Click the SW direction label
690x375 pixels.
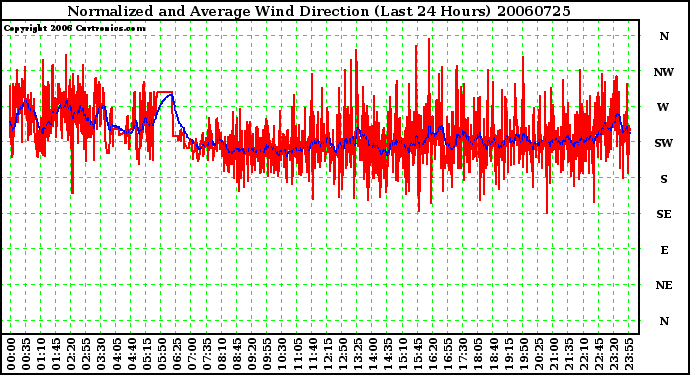[664, 143]
